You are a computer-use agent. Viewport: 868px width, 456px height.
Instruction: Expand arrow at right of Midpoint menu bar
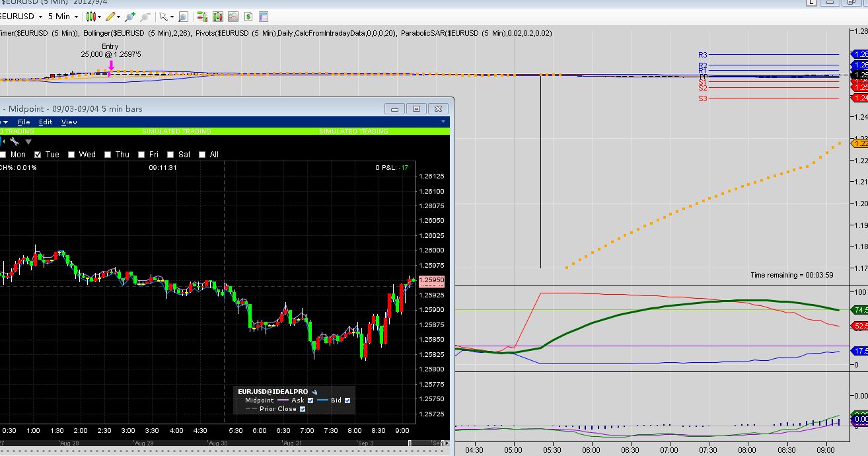pyautogui.click(x=443, y=122)
